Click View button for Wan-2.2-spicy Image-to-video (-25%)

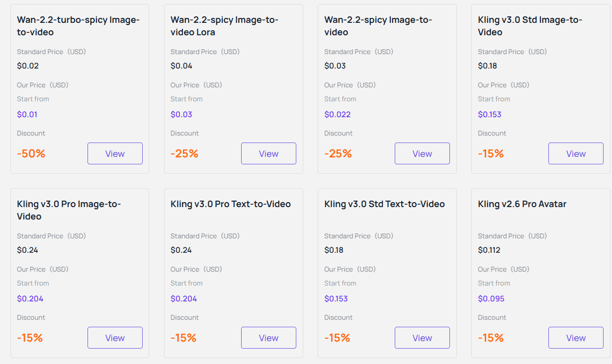pos(422,153)
